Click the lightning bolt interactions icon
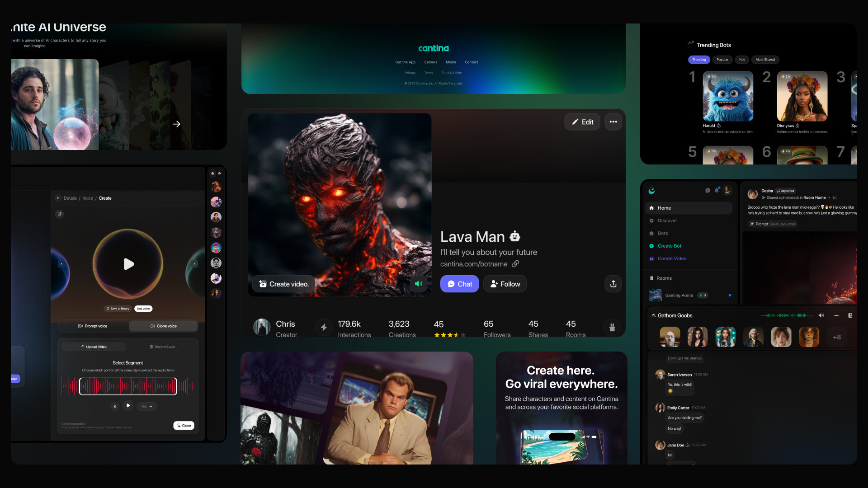The image size is (868, 488). [324, 328]
